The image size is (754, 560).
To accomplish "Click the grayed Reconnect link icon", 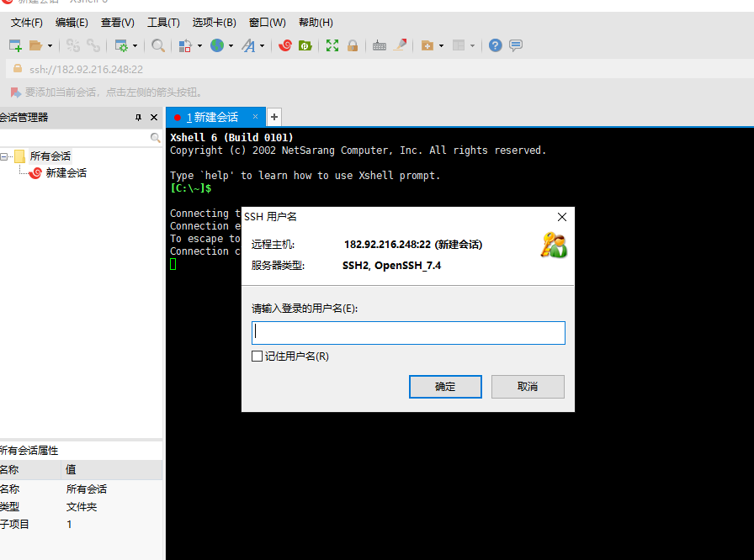I will point(93,45).
